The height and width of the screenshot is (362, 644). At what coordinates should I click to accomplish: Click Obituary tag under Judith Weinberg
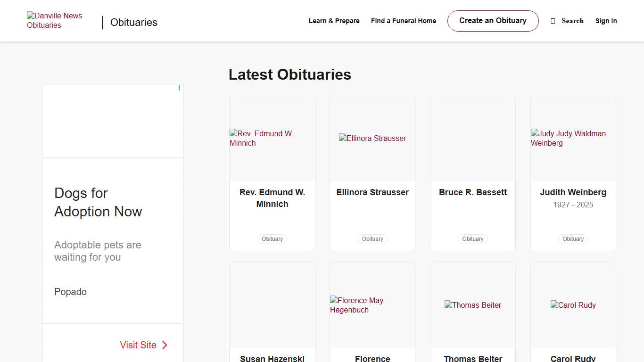click(x=573, y=239)
